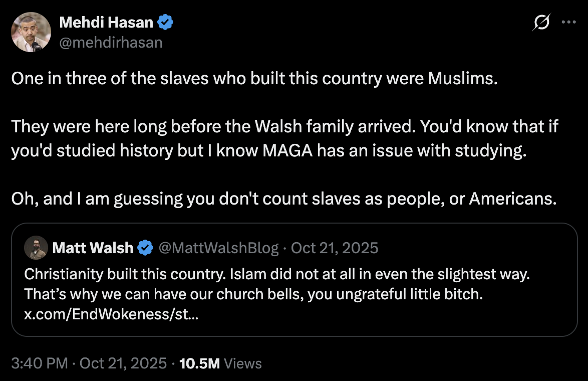
Task: Click Mehdi Hasan's blue verified badge
Action: point(166,23)
